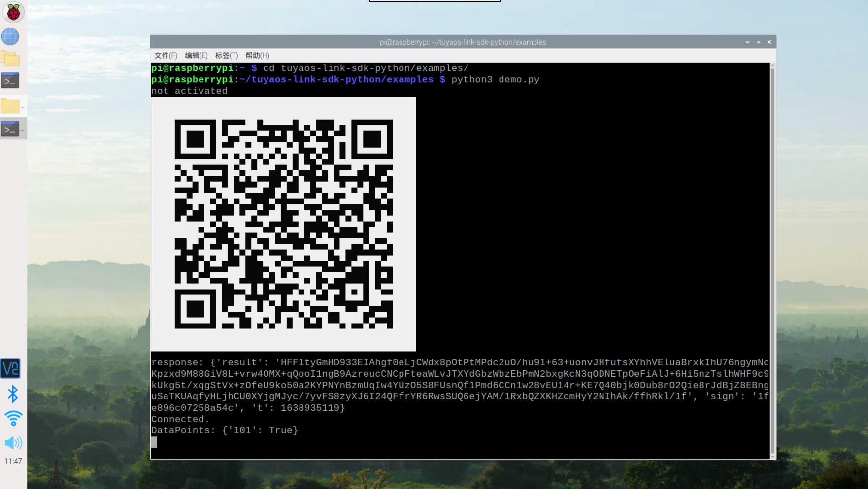This screenshot has height=489, width=868.
Task: Open the Raspberry Pi main menu
Action: (x=13, y=12)
